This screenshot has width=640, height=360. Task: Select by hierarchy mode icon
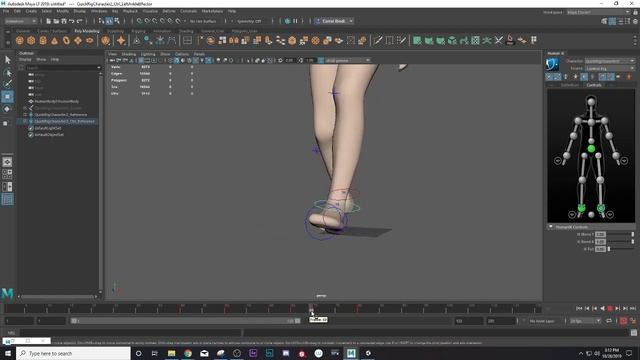click(101, 21)
